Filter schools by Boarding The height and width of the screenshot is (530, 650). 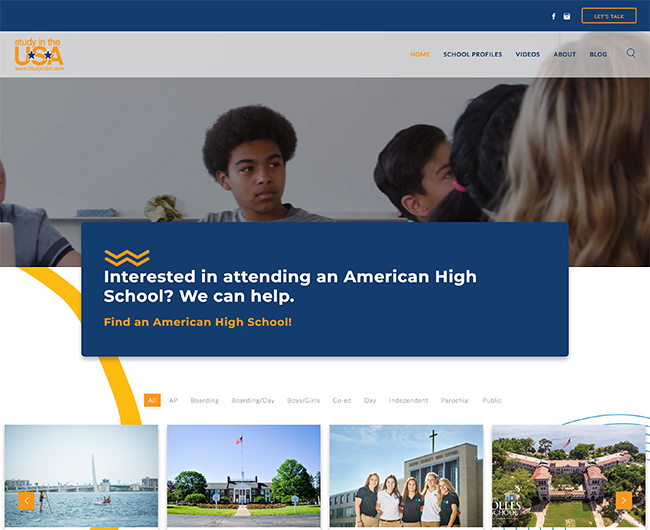point(204,400)
